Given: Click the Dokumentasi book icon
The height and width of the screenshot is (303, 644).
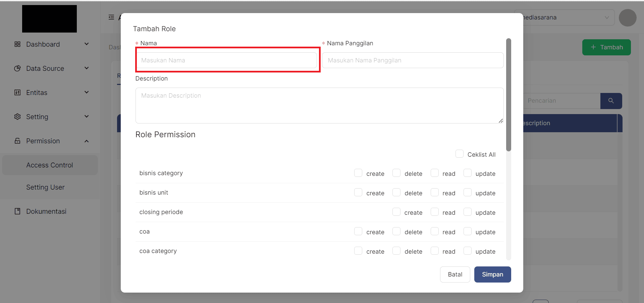Looking at the screenshot, I should (17, 211).
